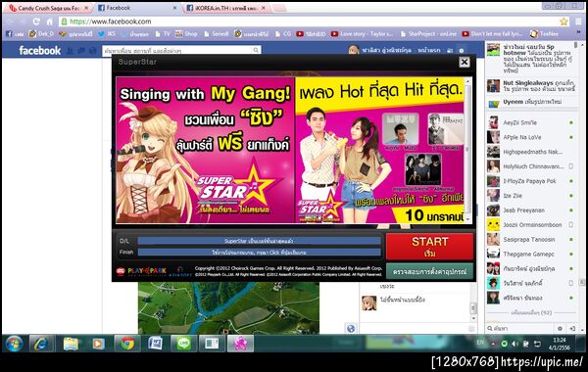Switch to the Facebook browser tab

coord(136,8)
